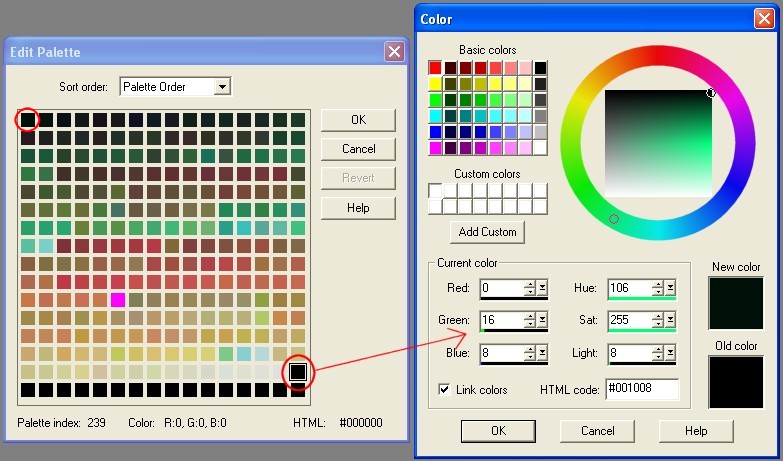Decrease Light value with its down arrow
The height and width of the screenshot is (461, 783).
[x=658, y=357]
